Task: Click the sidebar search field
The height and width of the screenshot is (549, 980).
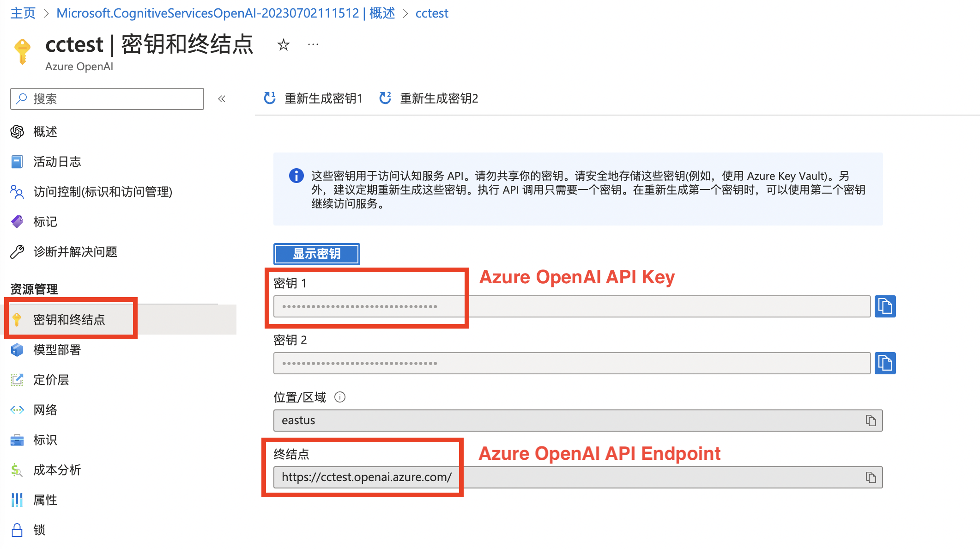Action: tap(107, 99)
